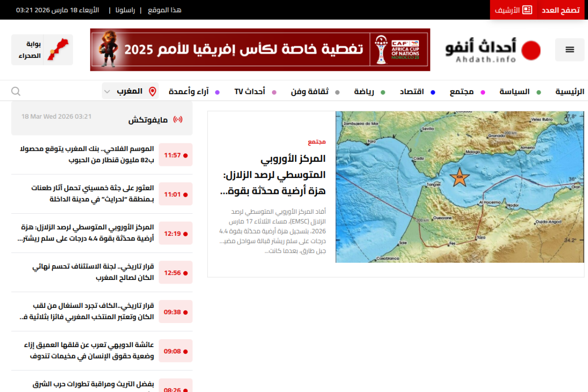This screenshot has width=588, height=392.
Task: Click the date text 18 Mar Wed 2026
Action: [x=57, y=117]
